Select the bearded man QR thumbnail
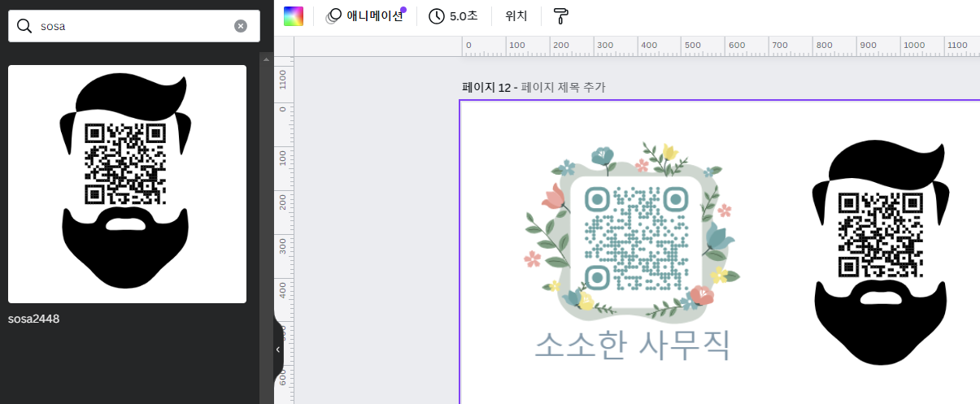The image size is (980, 404). pyautogui.click(x=127, y=184)
